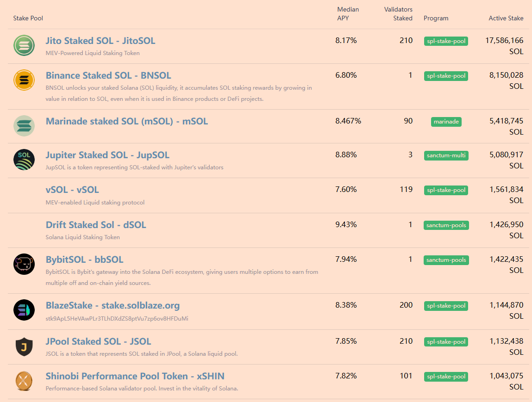This screenshot has width=532, height=402.
Task: Click the marinade program badge
Action: pos(446,121)
